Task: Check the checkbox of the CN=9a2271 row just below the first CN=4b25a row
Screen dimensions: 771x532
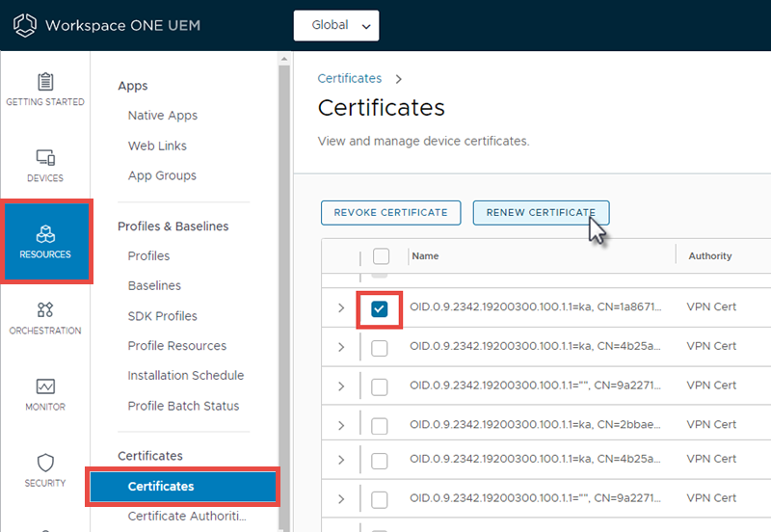Action: tap(379, 387)
